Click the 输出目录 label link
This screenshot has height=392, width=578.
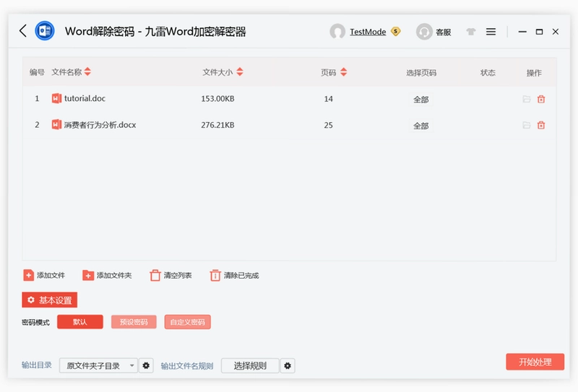pos(37,365)
